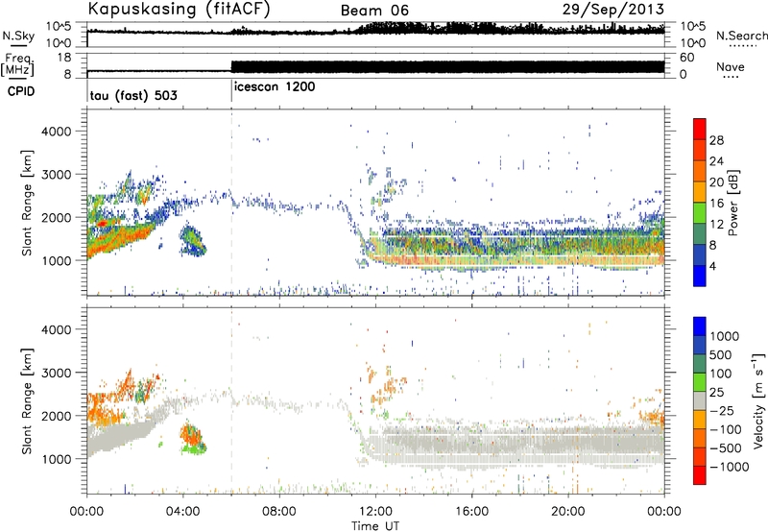Click the '18' label on frequency axis
The height and width of the screenshot is (532, 768).
click(x=64, y=58)
